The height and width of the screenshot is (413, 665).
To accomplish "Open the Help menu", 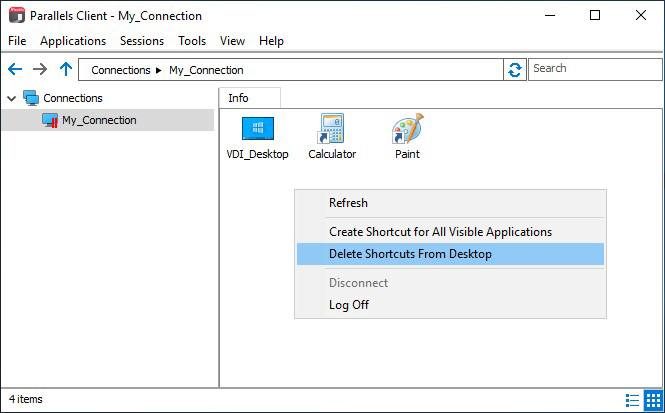I will 271,41.
